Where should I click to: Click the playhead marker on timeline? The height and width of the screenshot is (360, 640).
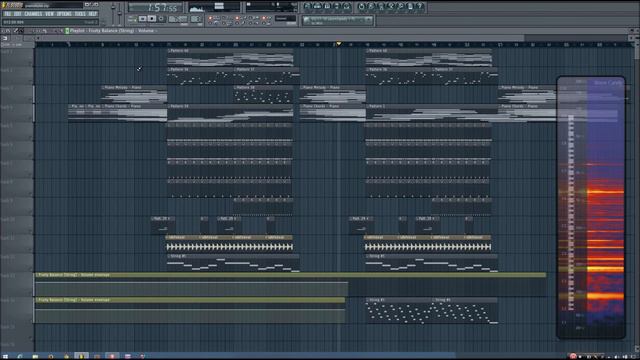pos(338,44)
